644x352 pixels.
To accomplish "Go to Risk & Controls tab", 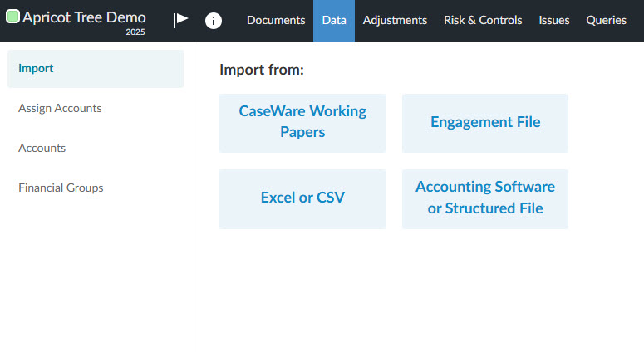I will click(483, 20).
